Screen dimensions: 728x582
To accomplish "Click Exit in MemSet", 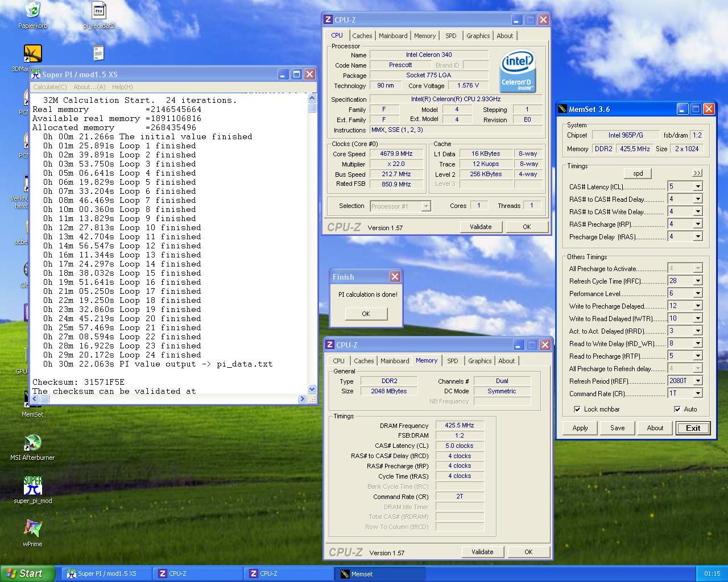I will pos(693,428).
